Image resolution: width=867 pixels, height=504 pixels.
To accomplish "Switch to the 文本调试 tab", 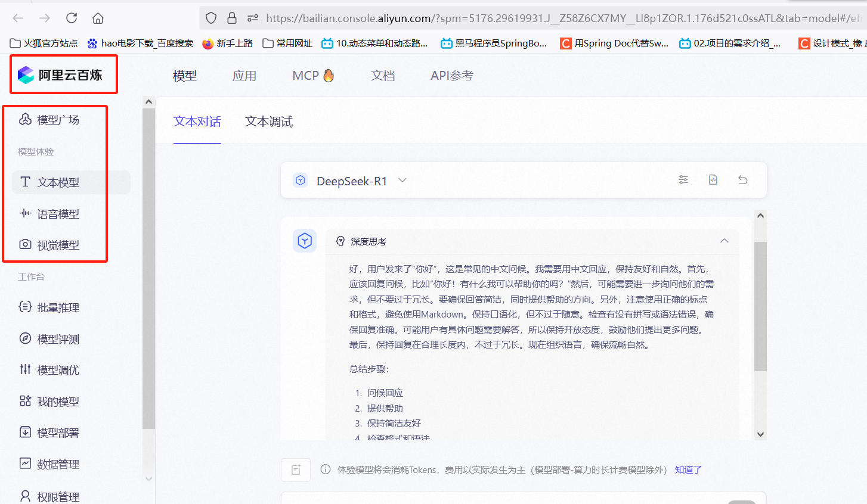I will (269, 122).
